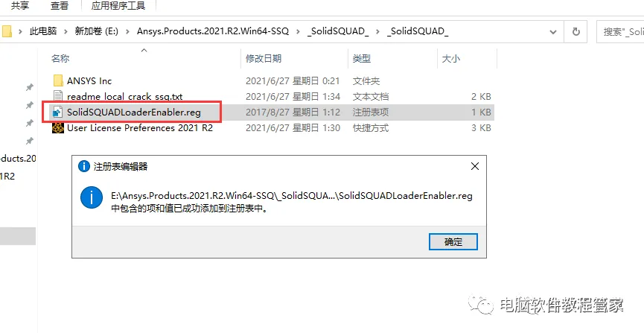644x333 pixels.
Task: Click the search box in the Explorer window
Action: click(x=620, y=31)
